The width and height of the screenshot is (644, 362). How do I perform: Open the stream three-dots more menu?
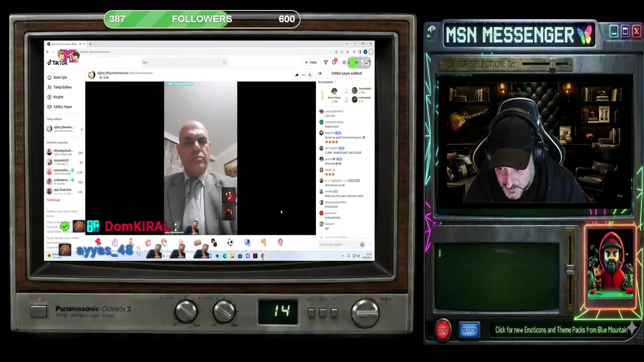pyautogui.click(x=303, y=75)
